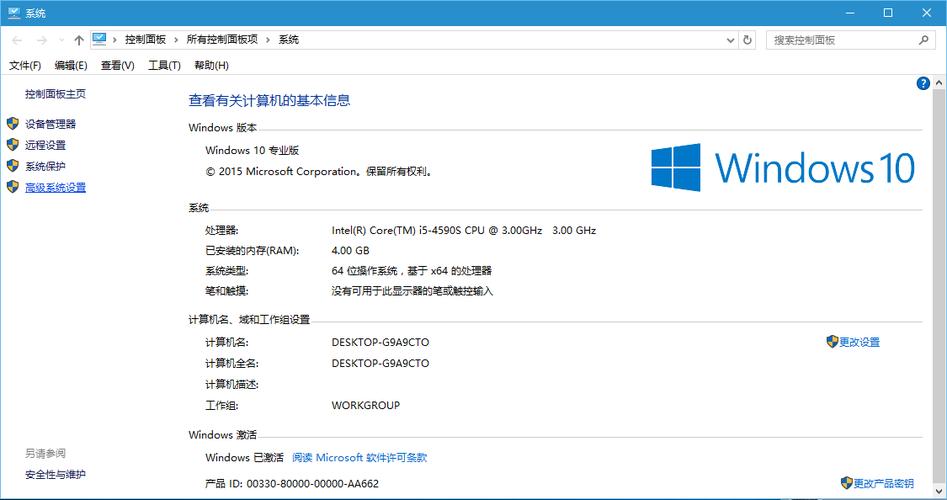
Task: Minimize the 系统 window
Action: click(850, 13)
